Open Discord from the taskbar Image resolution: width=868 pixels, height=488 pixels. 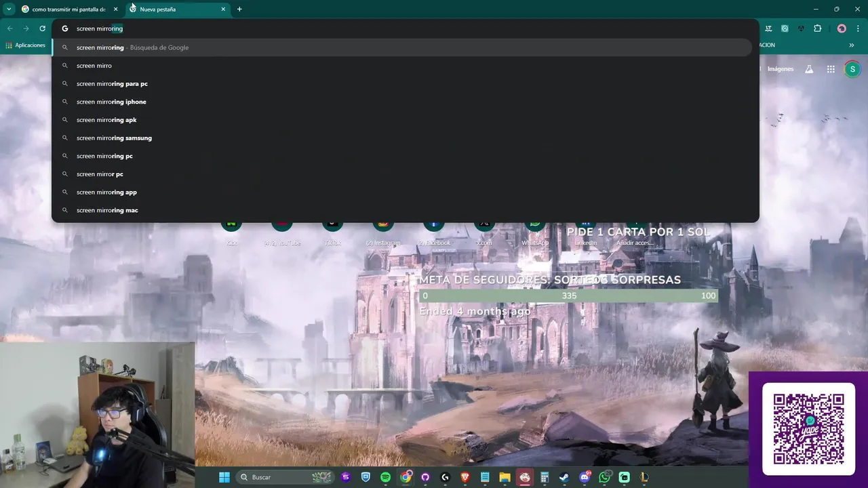click(585, 477)
